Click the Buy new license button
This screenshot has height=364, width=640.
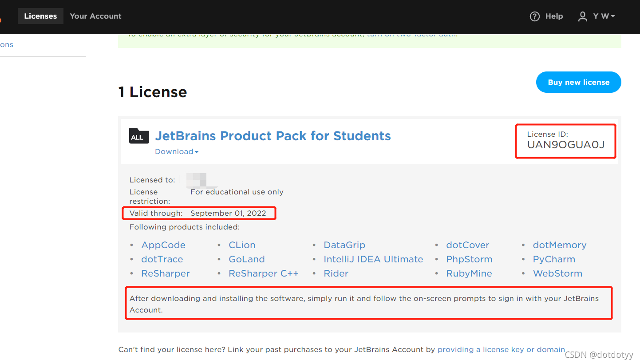click(579, 82)
